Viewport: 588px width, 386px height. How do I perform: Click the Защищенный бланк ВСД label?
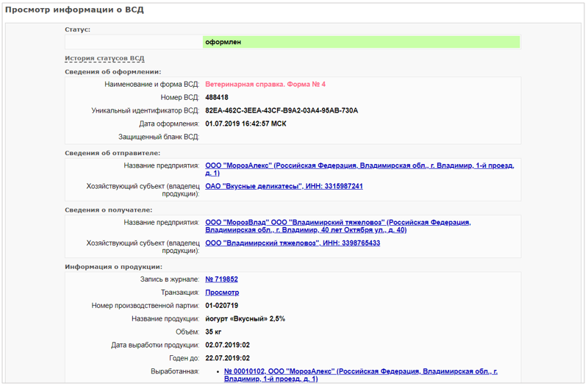(x=159, y=137)
